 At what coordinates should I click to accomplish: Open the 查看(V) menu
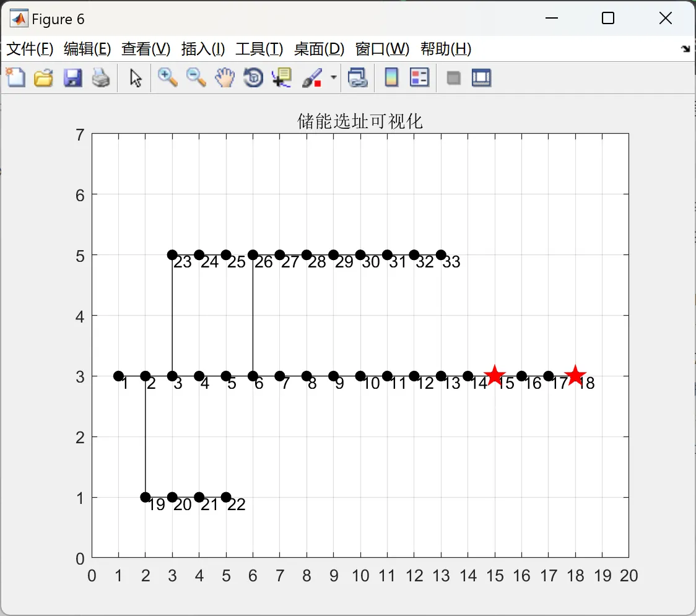(x=146, y=49)
